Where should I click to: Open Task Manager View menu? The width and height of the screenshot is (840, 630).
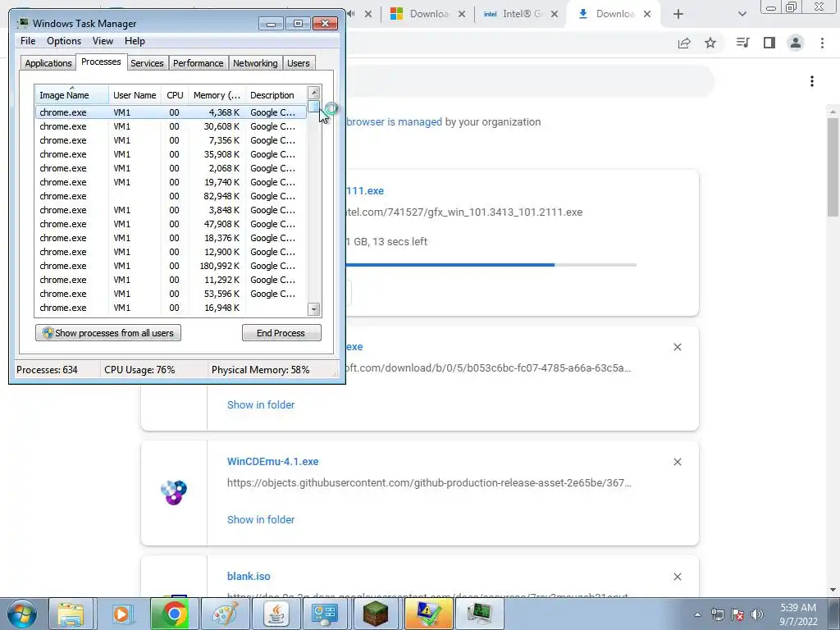click(x=103, y=41)
